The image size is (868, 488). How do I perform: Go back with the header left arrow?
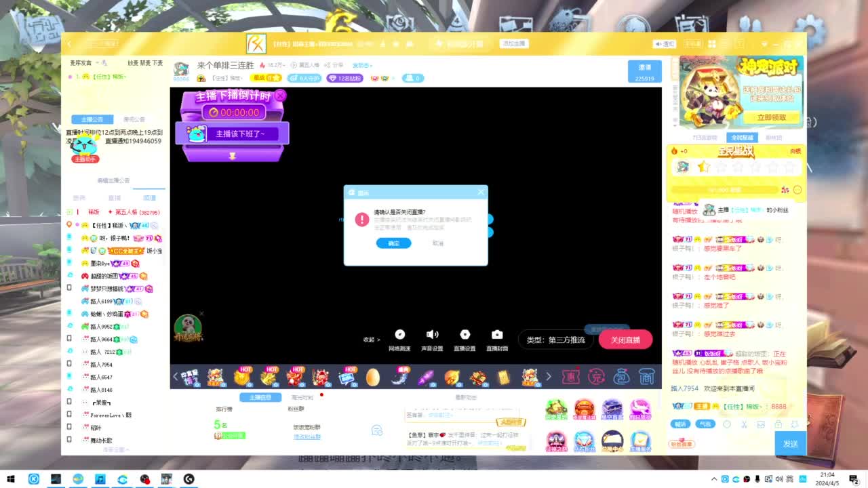pos(69,44)
